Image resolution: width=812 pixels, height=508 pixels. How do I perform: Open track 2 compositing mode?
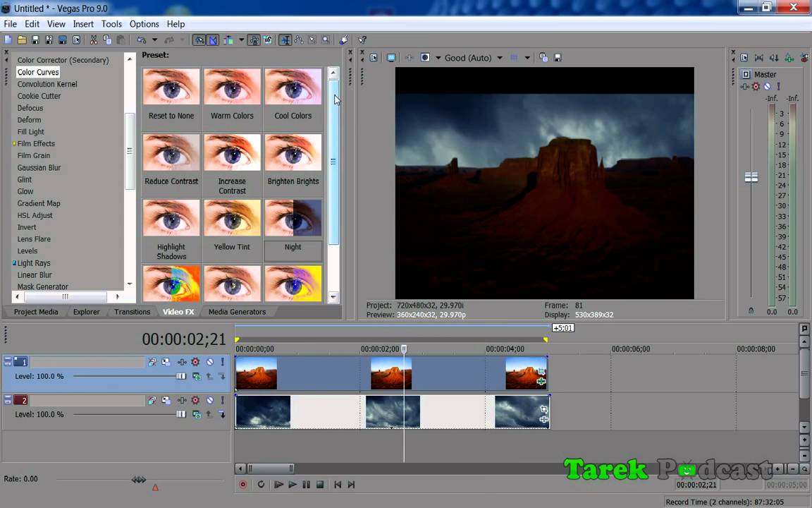(196, 414)
